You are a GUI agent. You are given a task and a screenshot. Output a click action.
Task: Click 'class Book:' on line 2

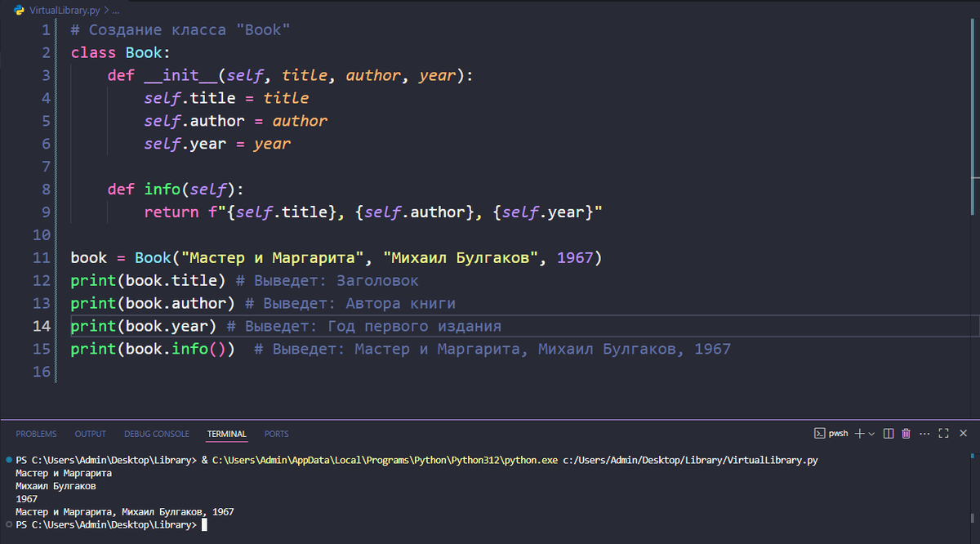(x=120, y=53)
